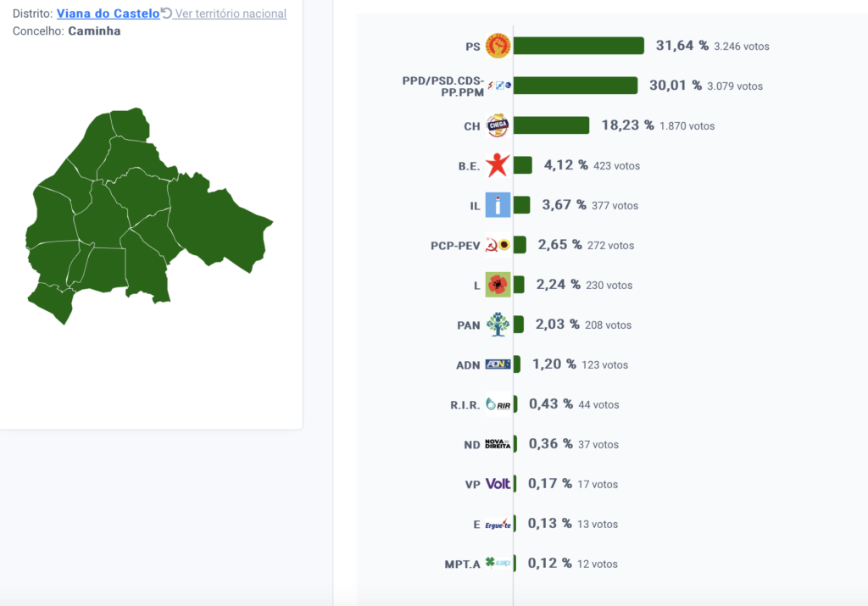Click the PS green result bar
Viewport: 868px width, 606px height.
click(578, 46)
